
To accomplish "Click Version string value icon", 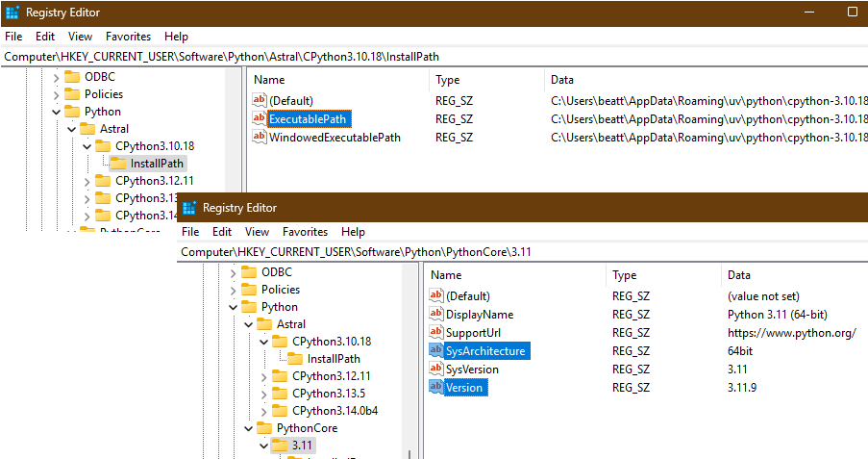I will pyautogui.click(x=436, y=387).
